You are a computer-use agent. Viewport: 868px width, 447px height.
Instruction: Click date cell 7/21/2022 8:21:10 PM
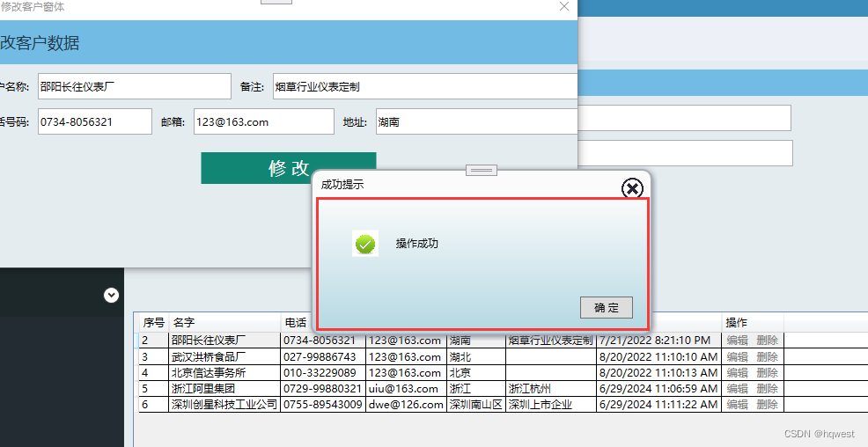pos(658,341)
